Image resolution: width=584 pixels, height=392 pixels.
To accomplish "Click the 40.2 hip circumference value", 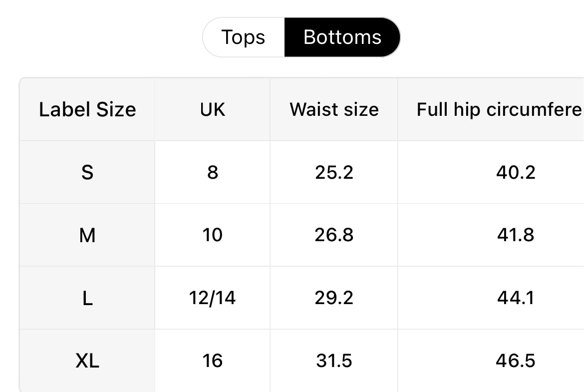I will pyautogui.click(x=516, y=172).
